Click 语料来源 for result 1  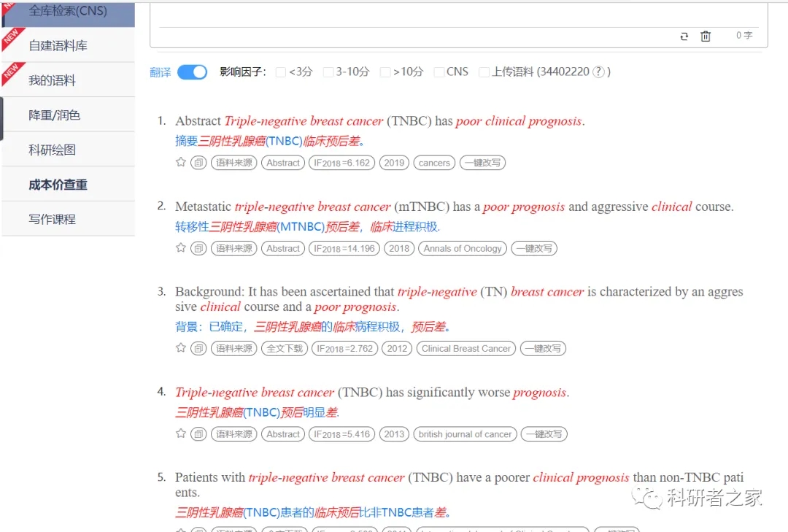tap(234, 163)
